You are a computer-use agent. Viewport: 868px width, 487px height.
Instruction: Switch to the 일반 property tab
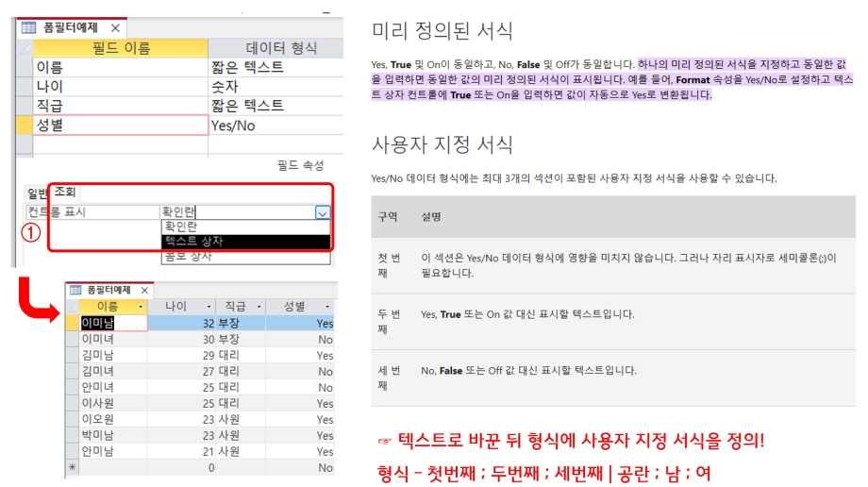[x=36, y=194]
